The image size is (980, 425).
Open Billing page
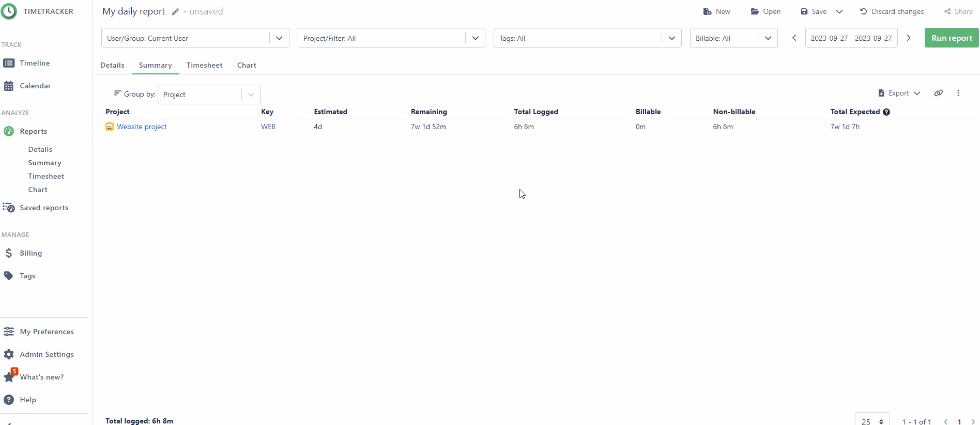tap(30, 253)
